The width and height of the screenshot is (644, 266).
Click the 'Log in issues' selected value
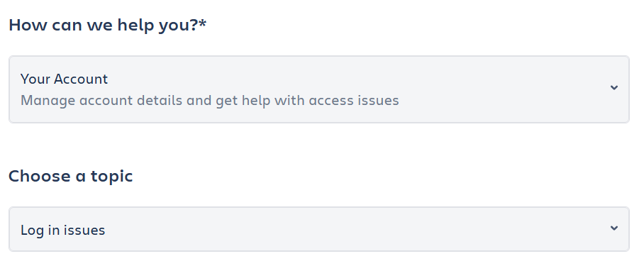63,230
